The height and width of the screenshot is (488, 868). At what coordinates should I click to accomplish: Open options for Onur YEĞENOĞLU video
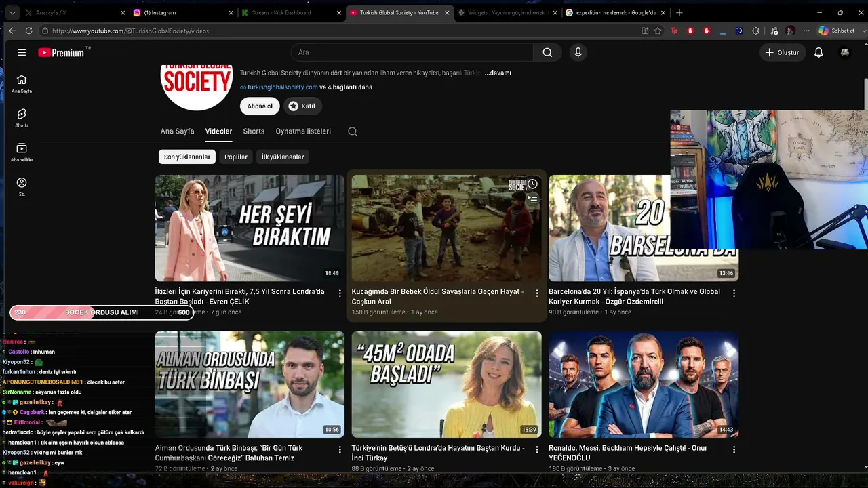click(x=734, y=449)
